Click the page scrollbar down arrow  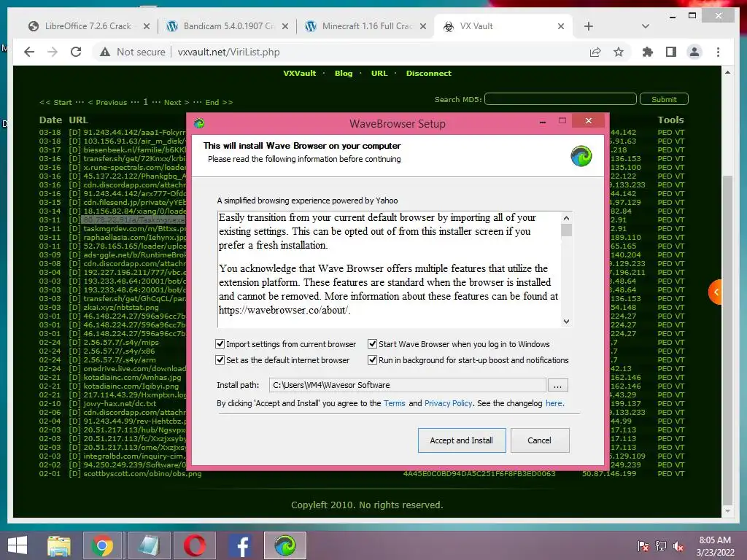click(x=727, y=511)
